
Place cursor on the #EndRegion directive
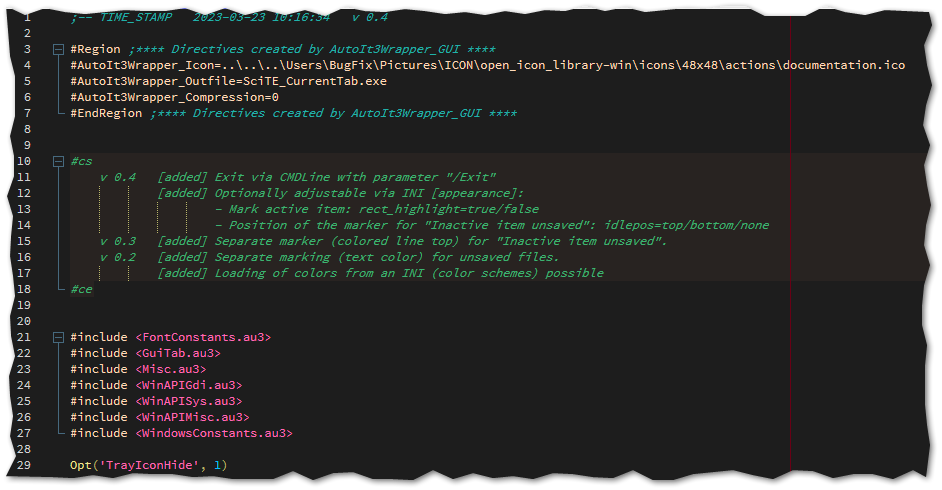(106, 113)
